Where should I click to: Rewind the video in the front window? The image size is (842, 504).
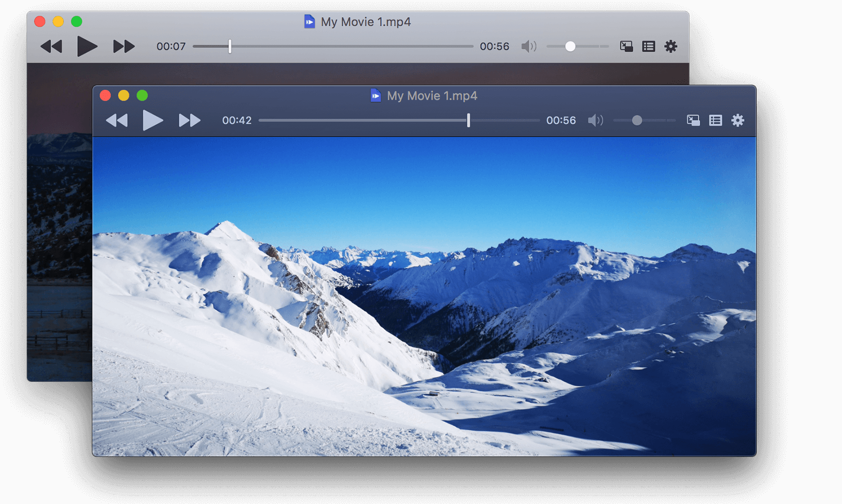coord(116,120)
